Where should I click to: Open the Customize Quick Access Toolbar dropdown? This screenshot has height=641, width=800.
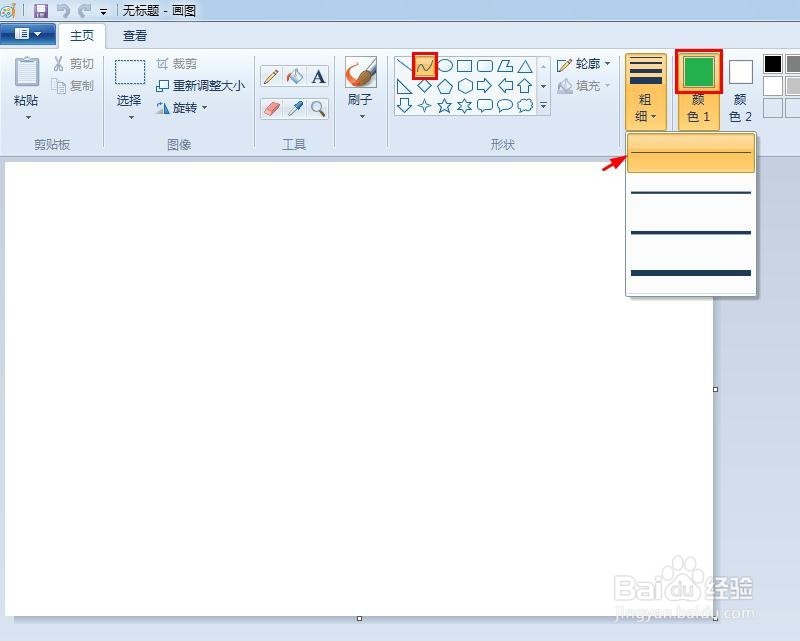pyautogui.click(x=104, y=11)
